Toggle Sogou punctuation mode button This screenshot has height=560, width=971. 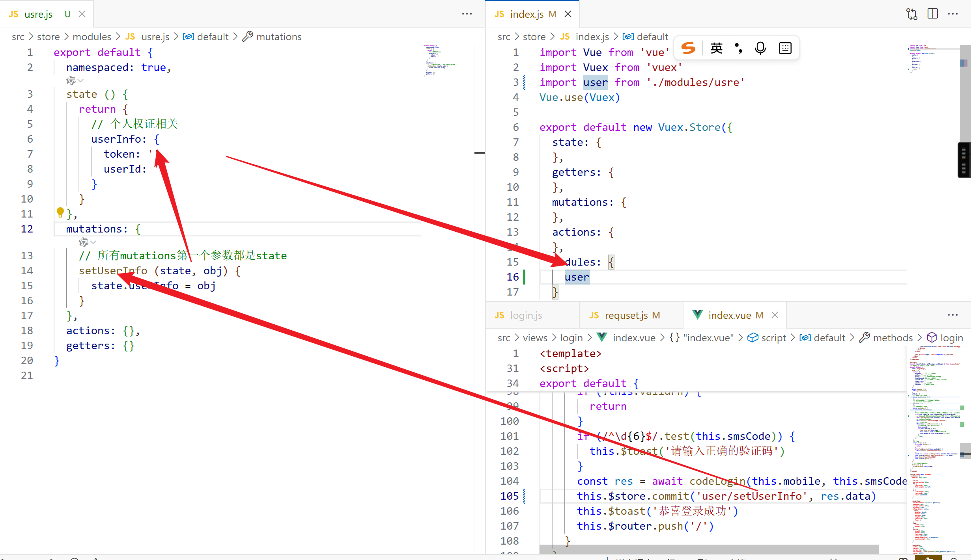(x=738, y=48)
